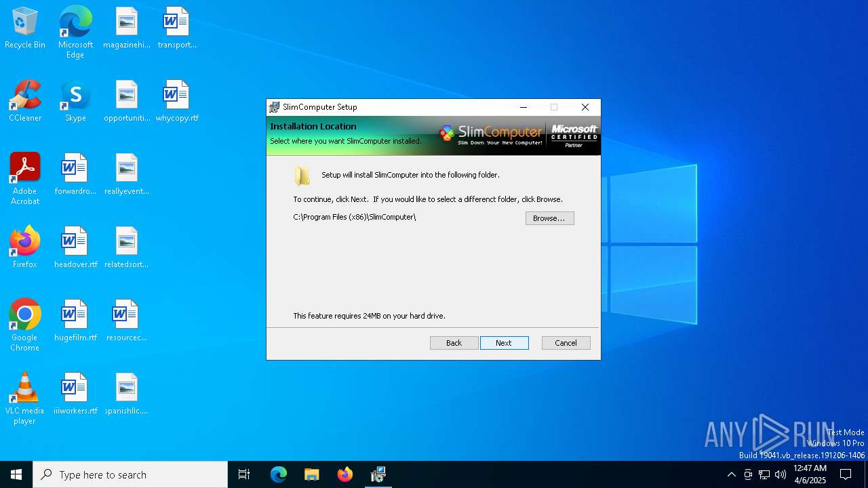Launch Edge from the taskbar
This screenshot has height=488, width=868.
pyautogui.click(x=279, y=474)
